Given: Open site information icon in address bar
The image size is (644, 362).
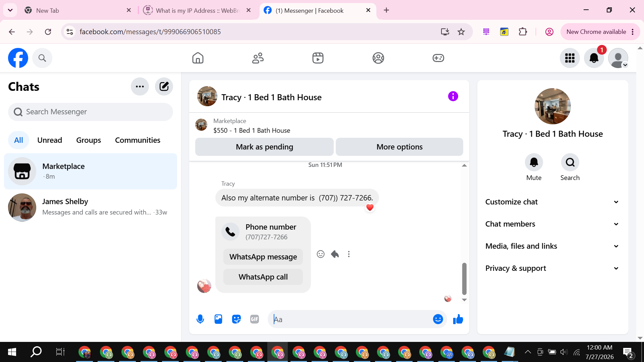Looking at the screenshot, I should pos(70,32).
